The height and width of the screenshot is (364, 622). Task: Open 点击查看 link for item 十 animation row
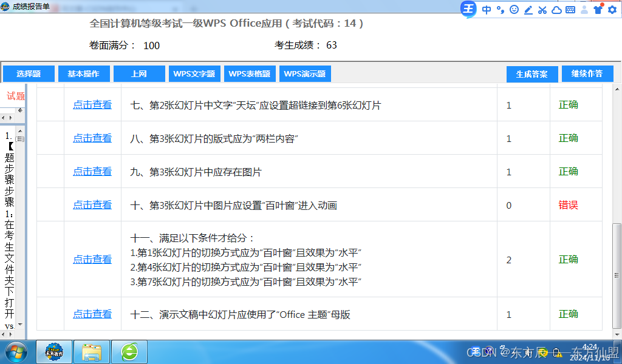click(x=92, y=205)
